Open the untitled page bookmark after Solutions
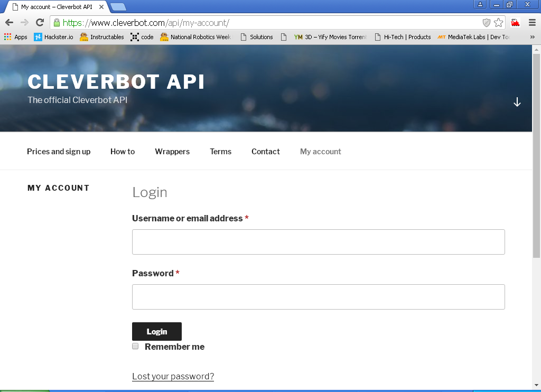This screenshot has width=541, height=392. [x=284, y=37]
